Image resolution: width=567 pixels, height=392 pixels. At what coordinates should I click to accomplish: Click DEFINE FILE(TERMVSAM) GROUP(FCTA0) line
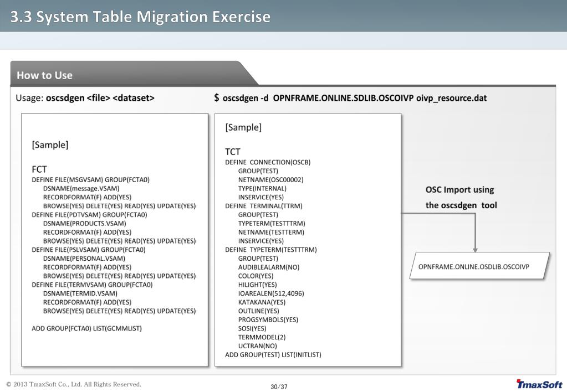click(x=92, y=285)
